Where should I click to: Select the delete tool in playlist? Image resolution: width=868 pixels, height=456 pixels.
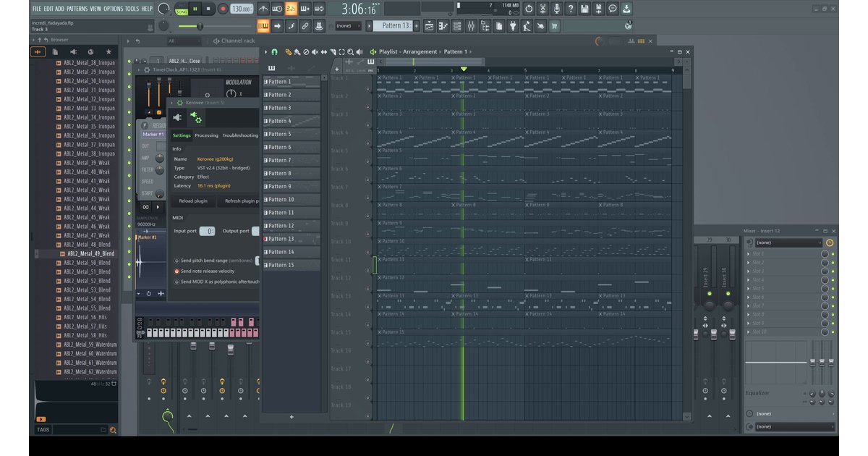point(306,52)
